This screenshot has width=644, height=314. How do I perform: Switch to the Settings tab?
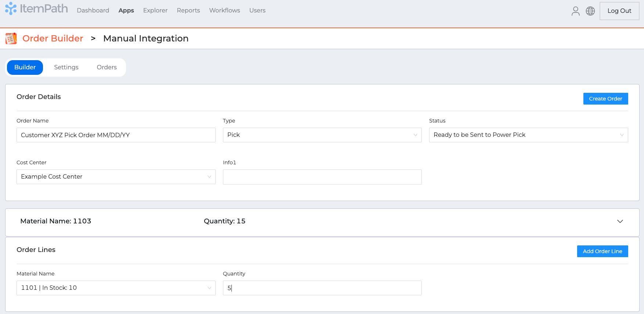(x=66, y=67)
